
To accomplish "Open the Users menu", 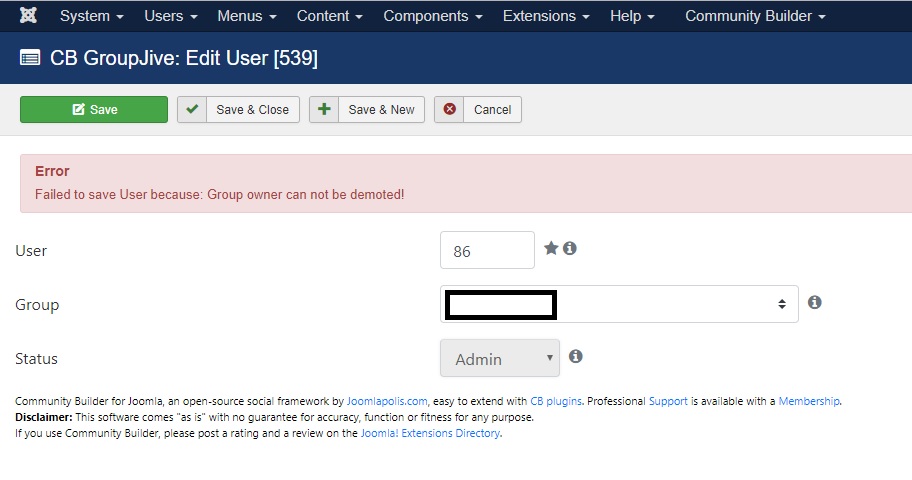I will click(170, 16).
